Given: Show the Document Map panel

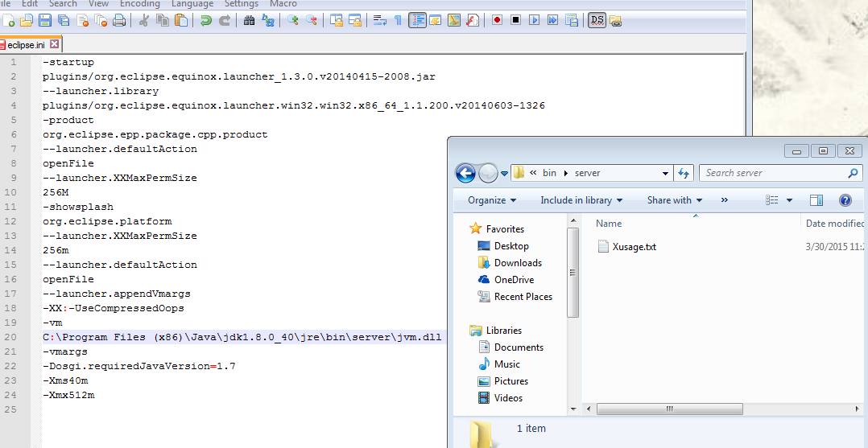Looking at the screenshot, I should (454, 20).
